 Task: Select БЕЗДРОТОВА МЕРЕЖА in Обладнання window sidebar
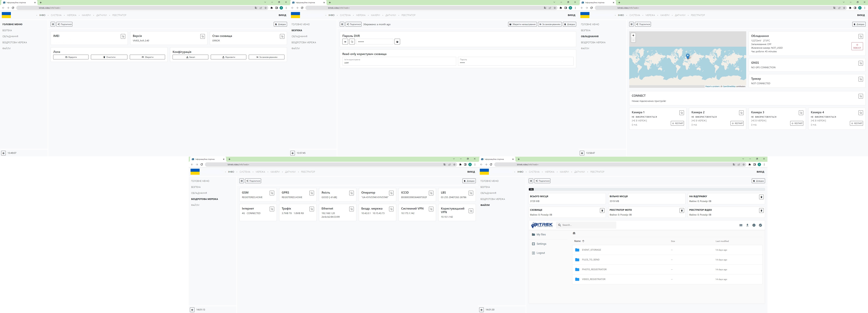click(x=593, y=42)
